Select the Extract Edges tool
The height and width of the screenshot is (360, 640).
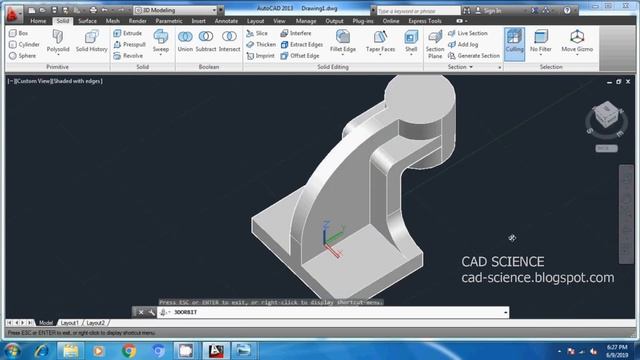(x=302, y=44)
